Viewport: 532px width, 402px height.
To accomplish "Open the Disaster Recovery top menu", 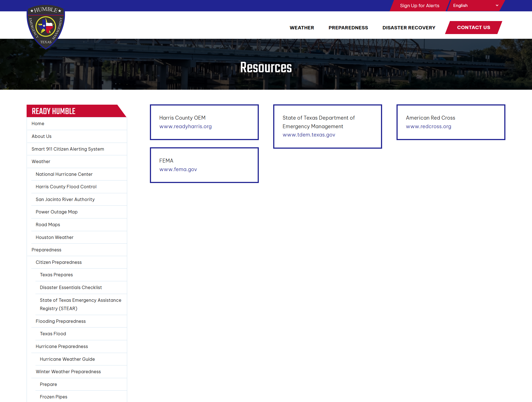I will tap(409, 28).
